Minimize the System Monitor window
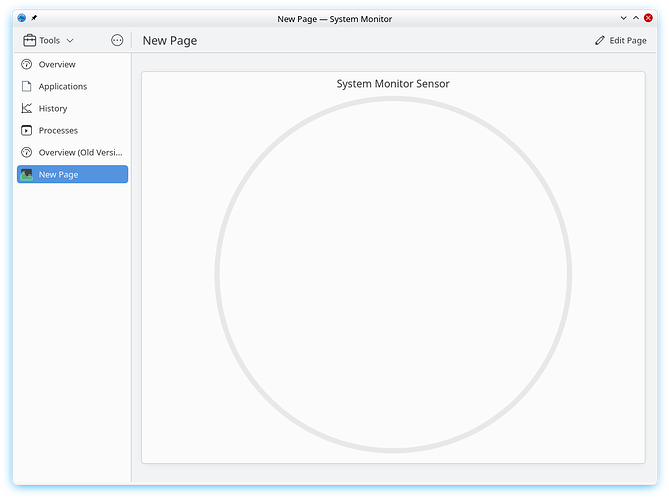 (623, 18)
